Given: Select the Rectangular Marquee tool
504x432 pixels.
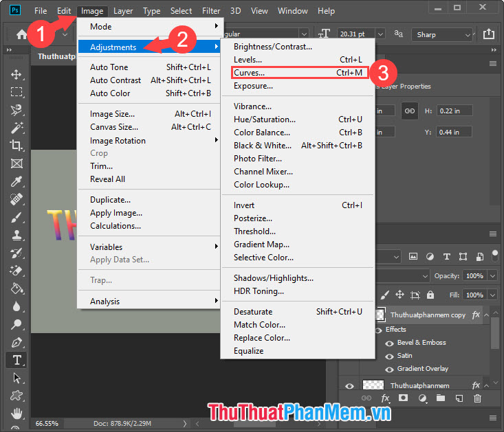Looking at the screenshot, I should click(16, 92).
